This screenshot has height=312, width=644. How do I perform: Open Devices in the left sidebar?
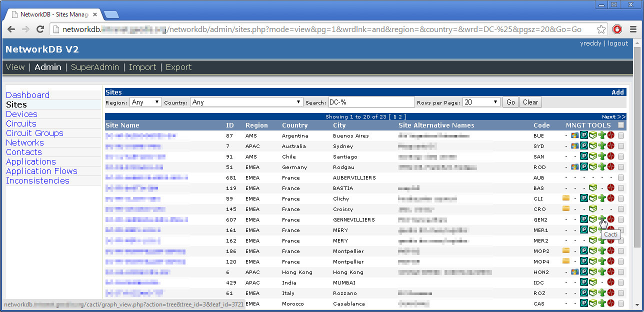pyautogui.click(x=21, y=114)
